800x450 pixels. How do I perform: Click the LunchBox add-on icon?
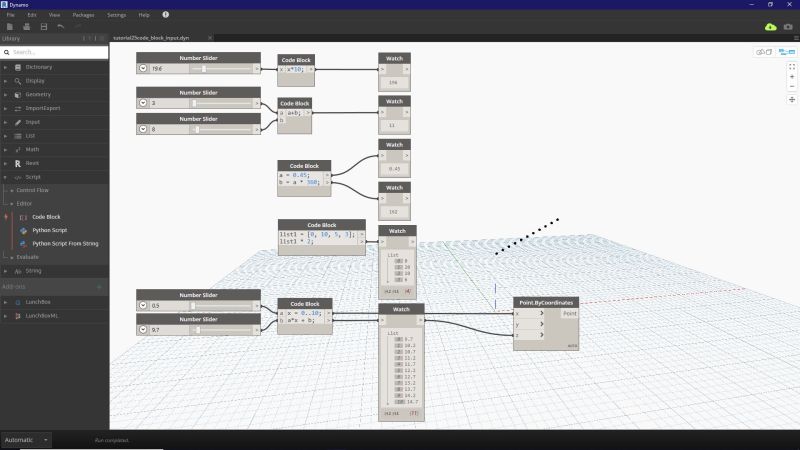tap(18, 302)
